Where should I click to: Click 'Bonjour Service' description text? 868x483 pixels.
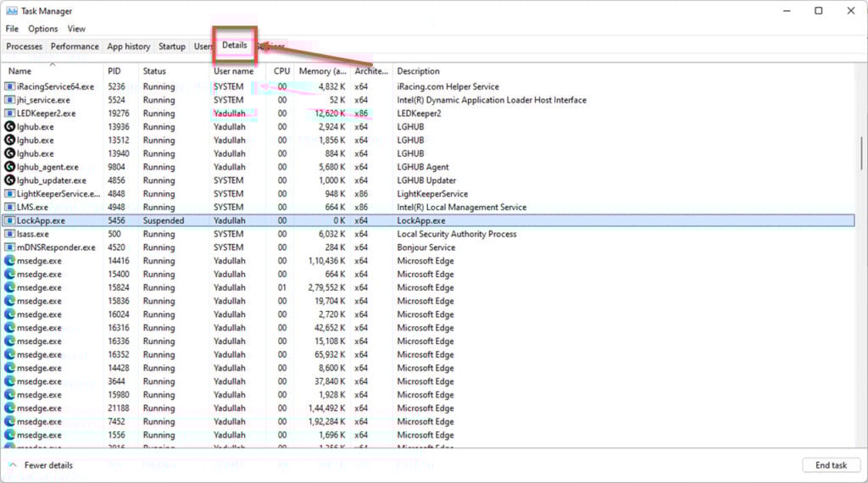click(x=426, y=247)
